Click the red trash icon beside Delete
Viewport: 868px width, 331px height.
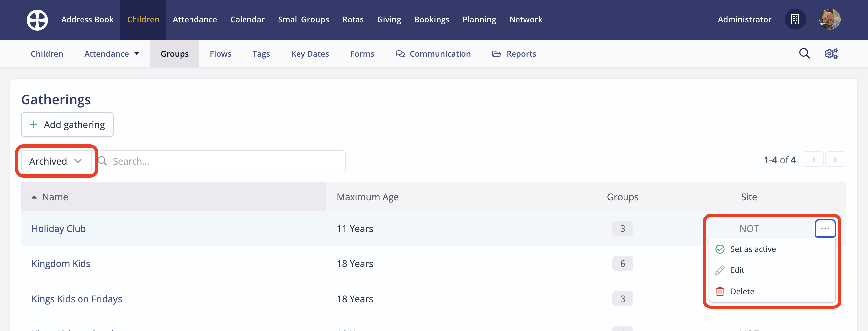720,292
